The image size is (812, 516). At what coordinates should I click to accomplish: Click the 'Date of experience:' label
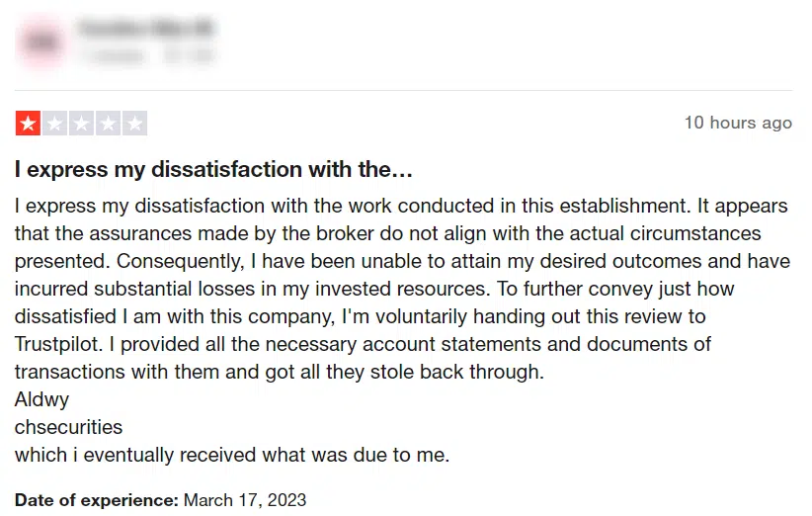(97, 500)
